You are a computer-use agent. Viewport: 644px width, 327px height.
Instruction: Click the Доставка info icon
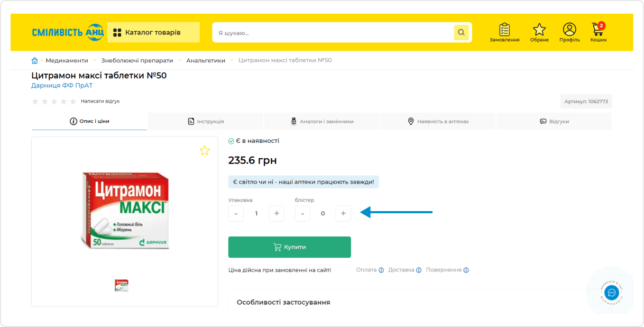pyautogui.click(x=419, y=270)
